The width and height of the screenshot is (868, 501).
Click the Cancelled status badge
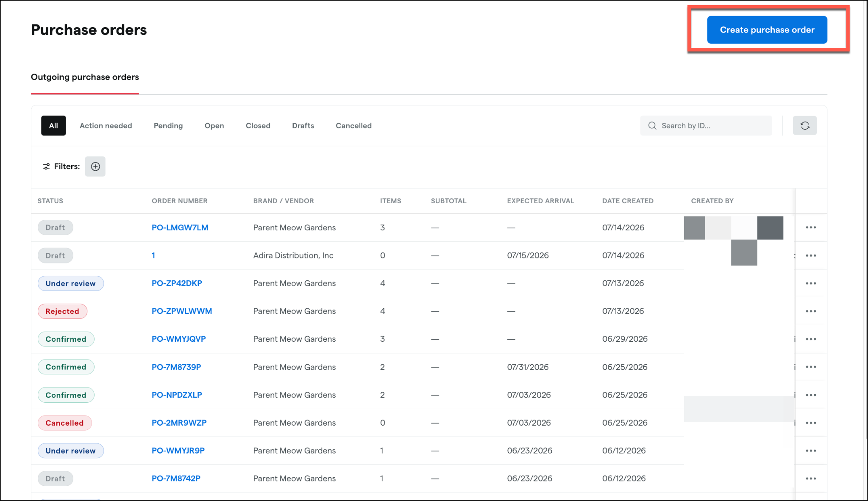pos(64,423)
